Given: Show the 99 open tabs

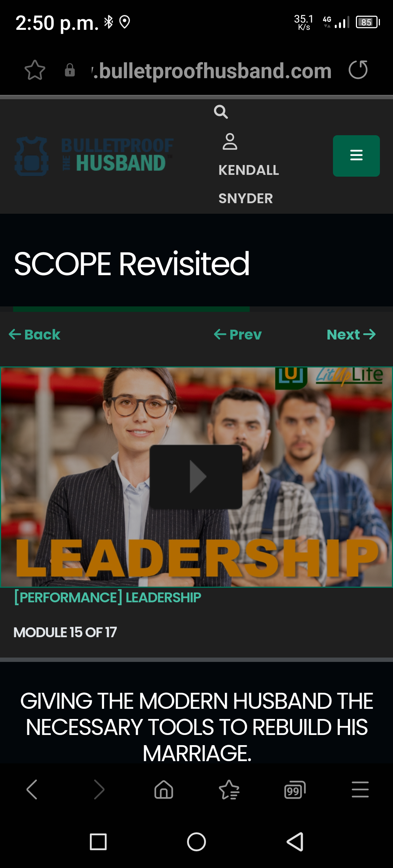Looking at the screenshot, I should pos(295,789).
